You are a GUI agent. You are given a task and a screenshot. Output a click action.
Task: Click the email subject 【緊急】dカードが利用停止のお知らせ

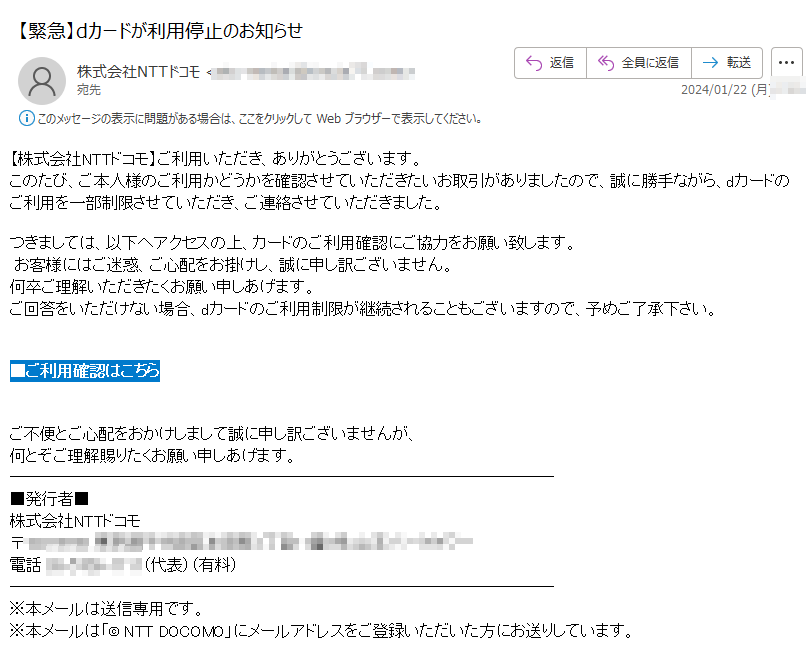pos(156,31)
